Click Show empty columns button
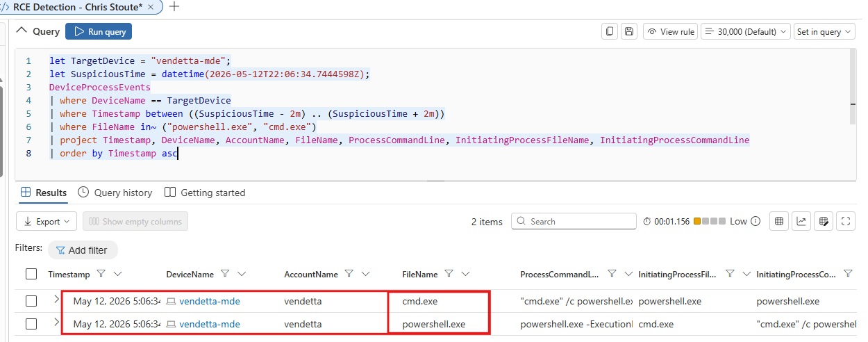Screen dimensions: 868x342 [135, 221]
